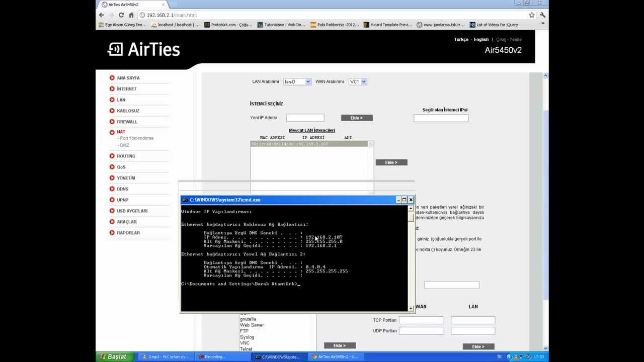Image resolution: width=644 pixels, height=362 pixels.
Task: Reload the page with the refresh icon
Action: [x=121, y=15]
